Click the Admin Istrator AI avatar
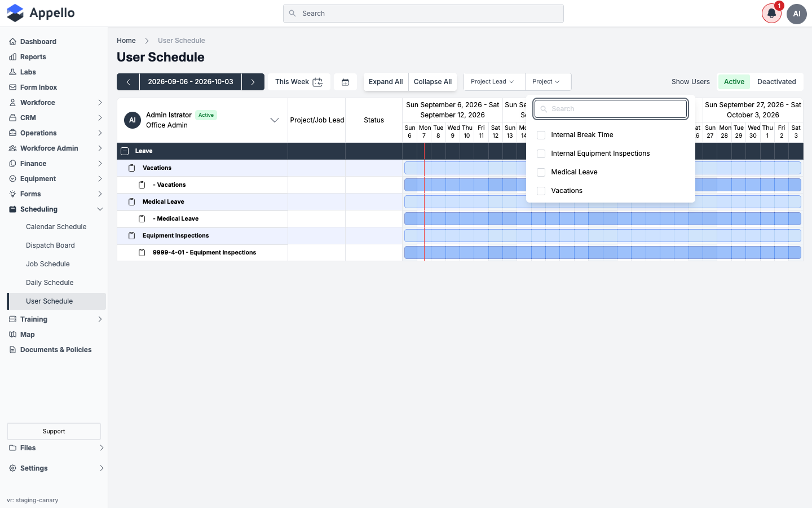 133,120
